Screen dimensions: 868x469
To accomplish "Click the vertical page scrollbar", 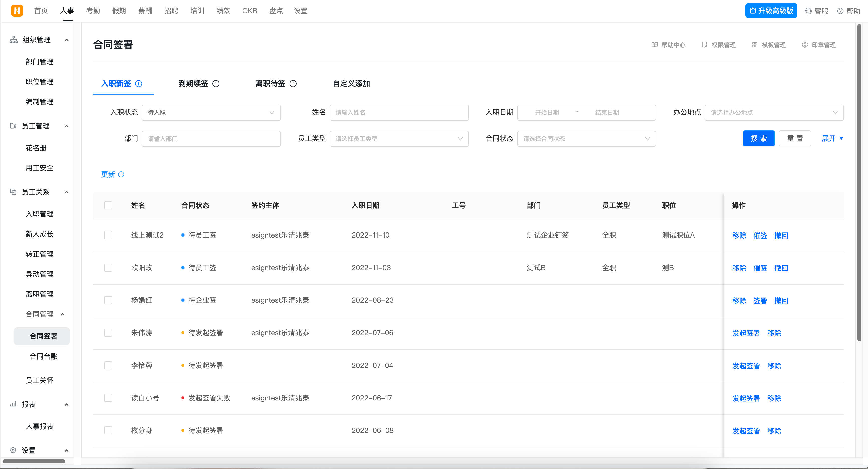I will (x=859, y=182).
